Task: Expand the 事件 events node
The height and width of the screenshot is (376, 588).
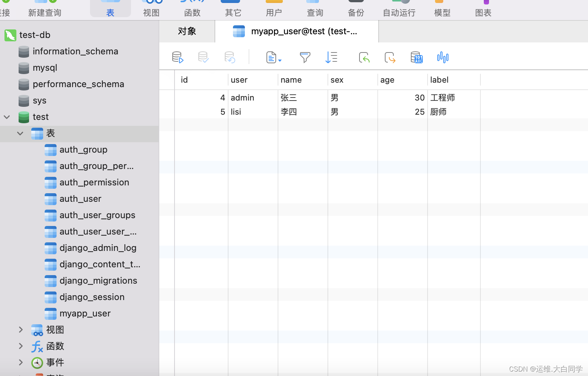Action: tap(21, 363)
